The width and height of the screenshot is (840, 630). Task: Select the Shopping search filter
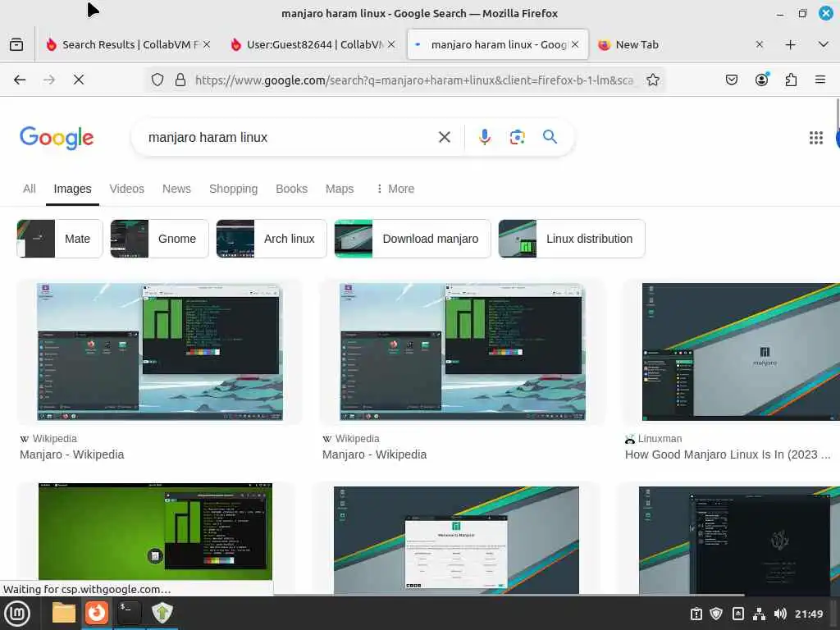[x=233, y=189]
